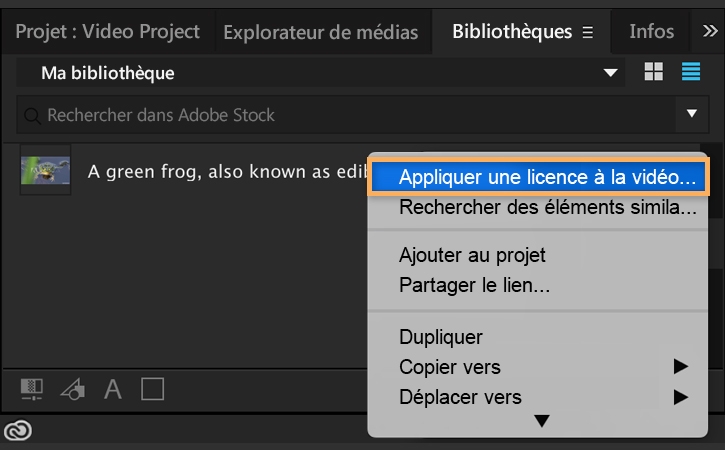Open Creative Cloud status icon

point(18,430)
